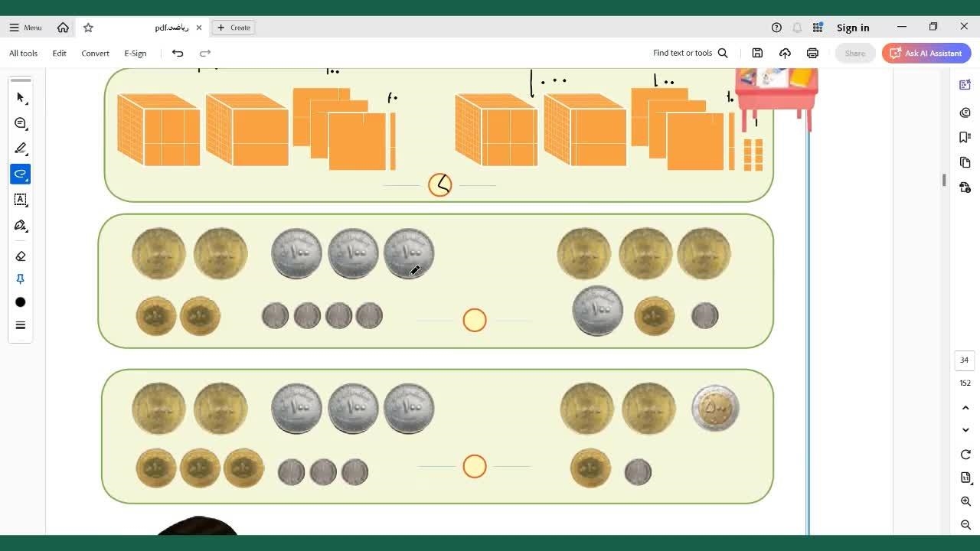
Task: Click the print icon
Action: 812,53
